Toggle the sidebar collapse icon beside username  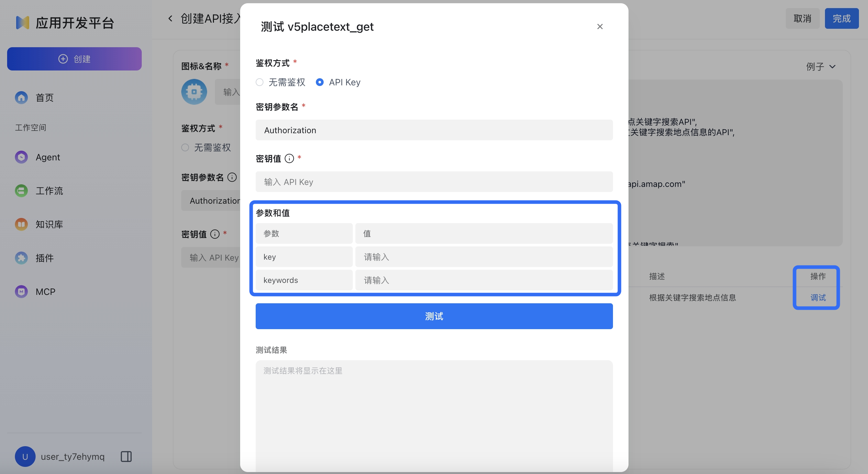click(126, 457)
